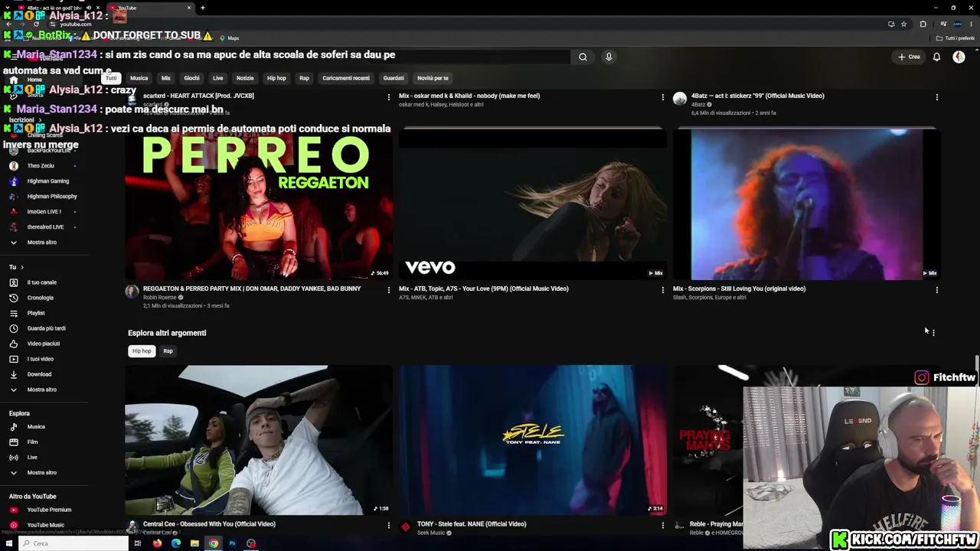Play the TONY Stele video thumbnail
The image size is (980, 551).
tap(533, 440)
